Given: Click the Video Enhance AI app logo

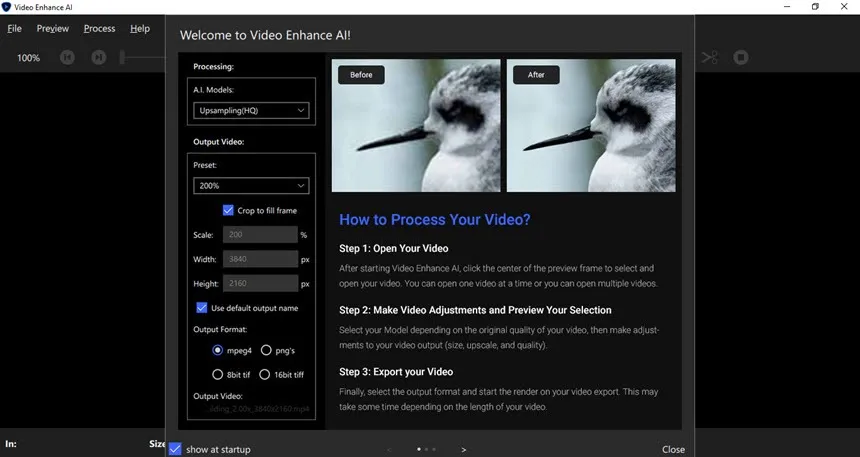Looking at the screenshot, I should coord(7,7).
